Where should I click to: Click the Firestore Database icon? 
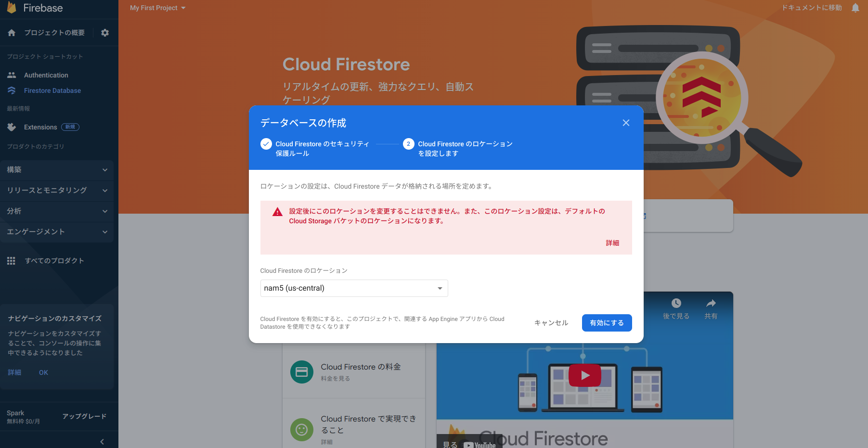12,90
